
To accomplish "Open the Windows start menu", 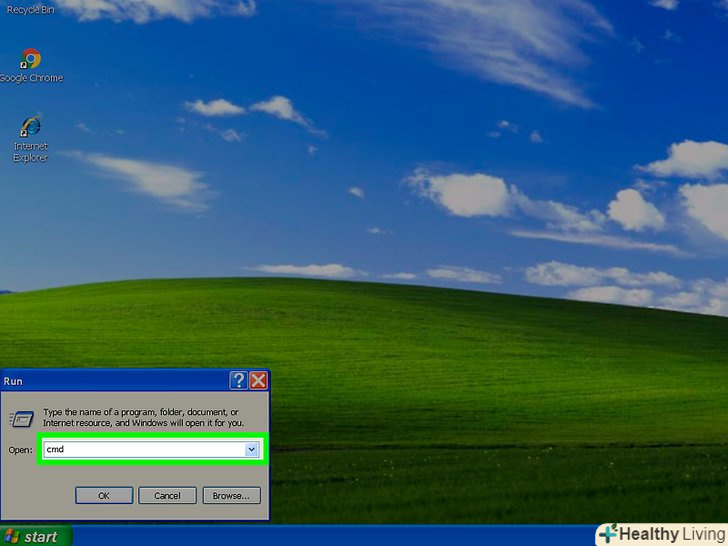I will 35,536.
